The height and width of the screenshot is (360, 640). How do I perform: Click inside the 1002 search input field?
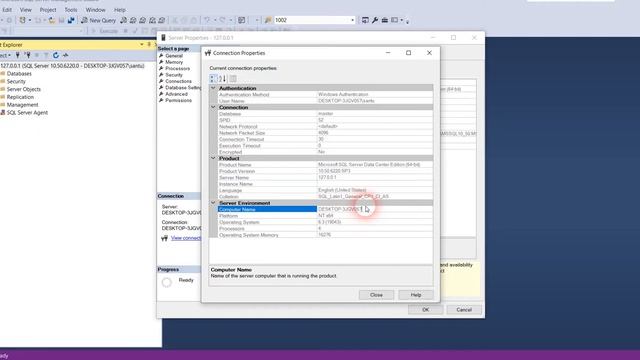(x=311, y=20)
